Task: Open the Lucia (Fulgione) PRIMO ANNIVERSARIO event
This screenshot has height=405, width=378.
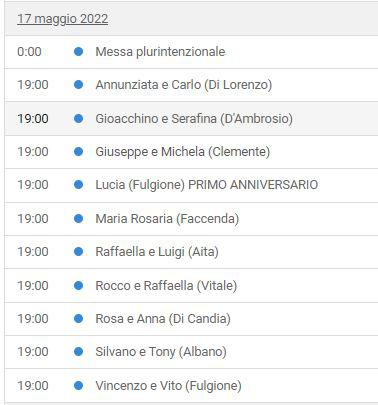Action: tap(207, 185)
